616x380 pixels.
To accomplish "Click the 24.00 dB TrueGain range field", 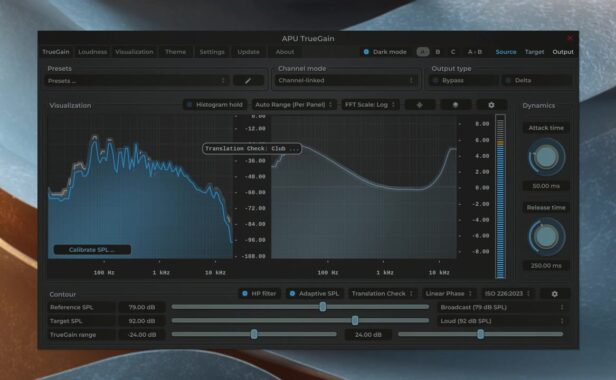I will (x=368, y=335).
